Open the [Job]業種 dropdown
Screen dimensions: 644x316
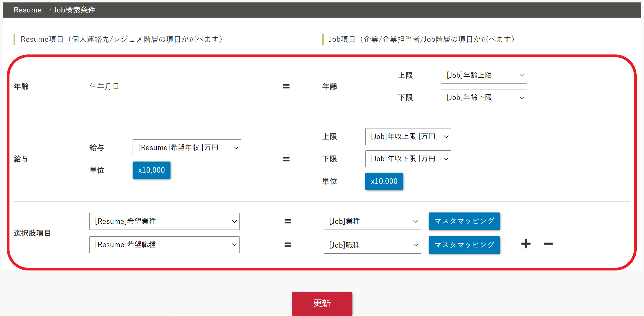click(x=372, y=221)
